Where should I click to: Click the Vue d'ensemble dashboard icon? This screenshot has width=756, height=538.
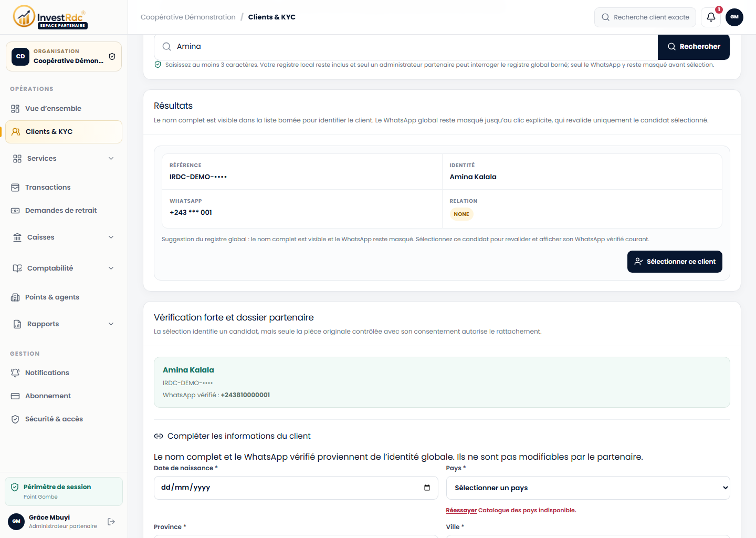pyautogui.click(x=15, y=109)
